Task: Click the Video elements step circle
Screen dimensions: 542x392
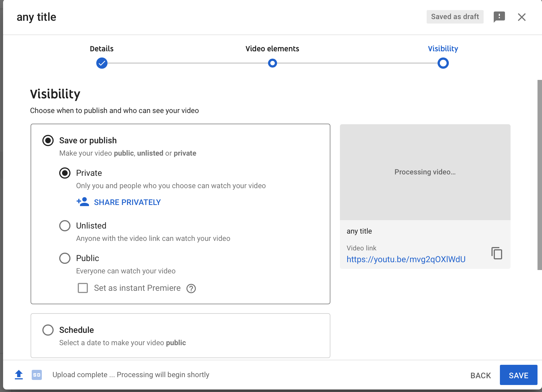Action: (x=273, y=63)
